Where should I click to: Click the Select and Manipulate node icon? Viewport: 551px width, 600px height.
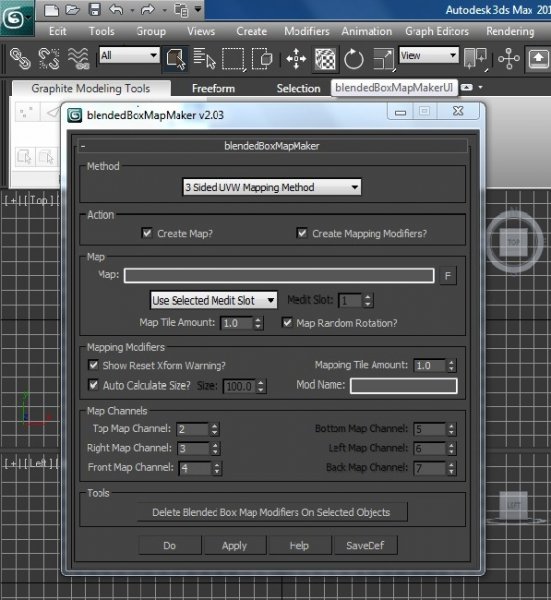[509, 59]
